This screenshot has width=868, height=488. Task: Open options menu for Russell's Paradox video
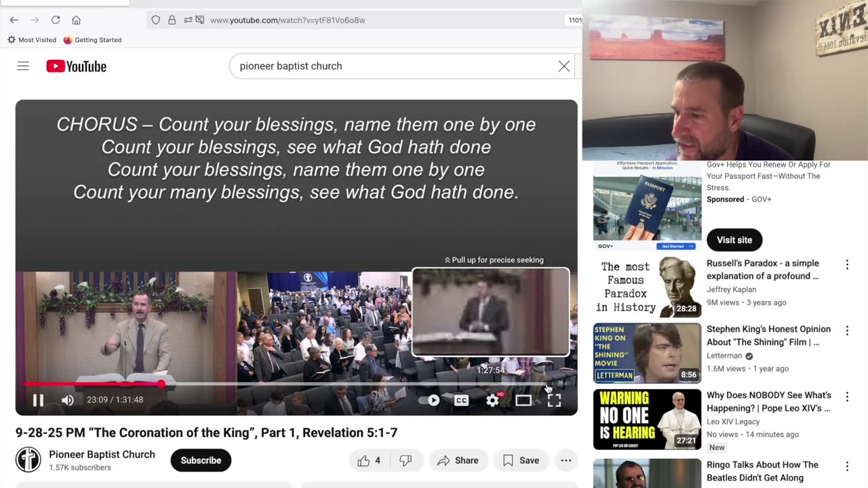pyautogui.click(x=847, y=264)
